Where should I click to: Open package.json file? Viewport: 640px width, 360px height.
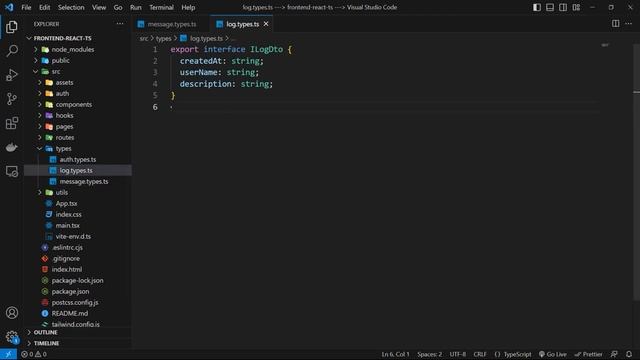click(x=70, y=291)
